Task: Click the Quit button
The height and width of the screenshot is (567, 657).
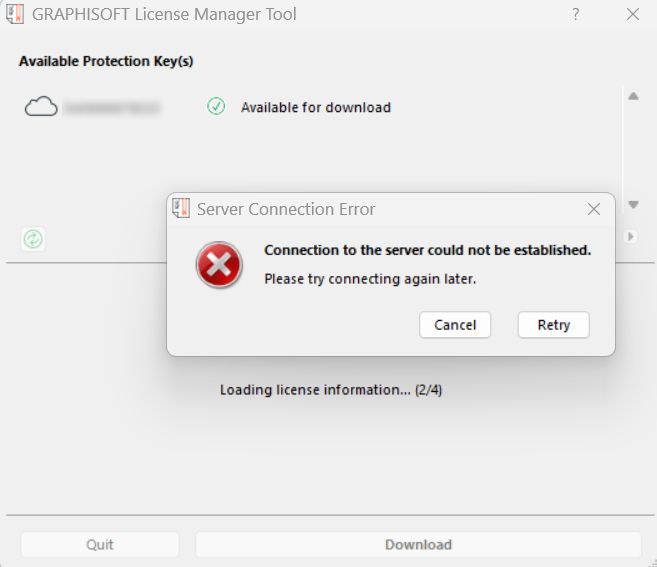Action: coord(100,544)
